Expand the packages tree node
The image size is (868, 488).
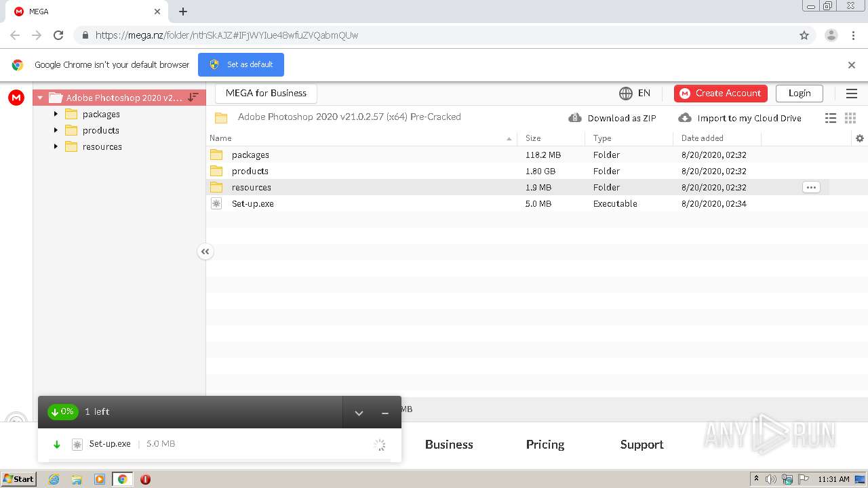point(56,114)
